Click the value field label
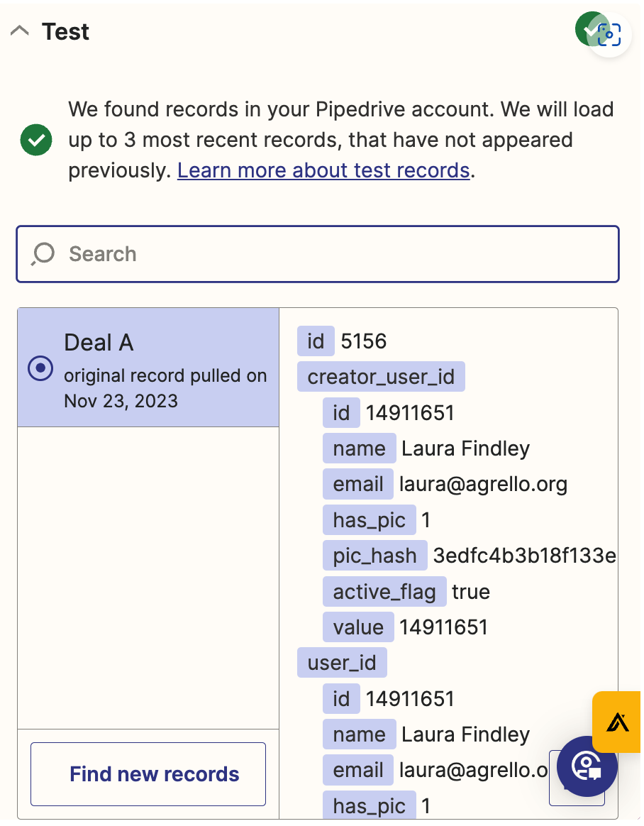This screenshot has width=644, height=826. [x=358, y=627]
